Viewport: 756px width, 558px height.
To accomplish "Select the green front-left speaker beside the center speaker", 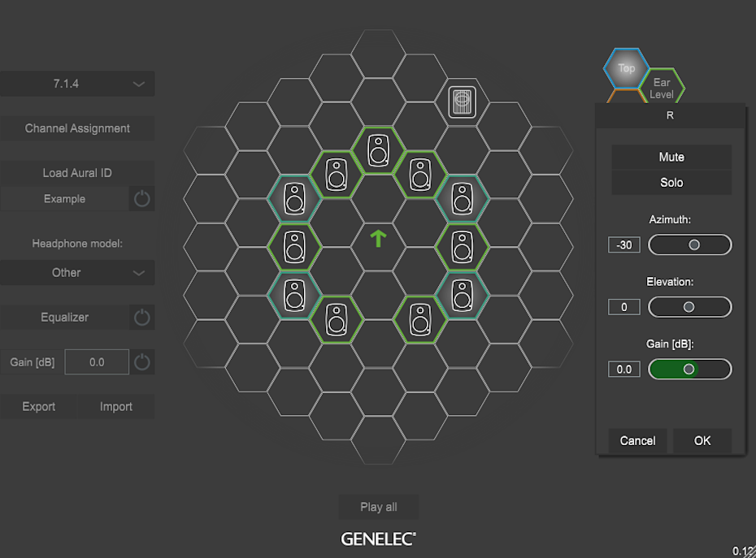I will tap(337, 175).
